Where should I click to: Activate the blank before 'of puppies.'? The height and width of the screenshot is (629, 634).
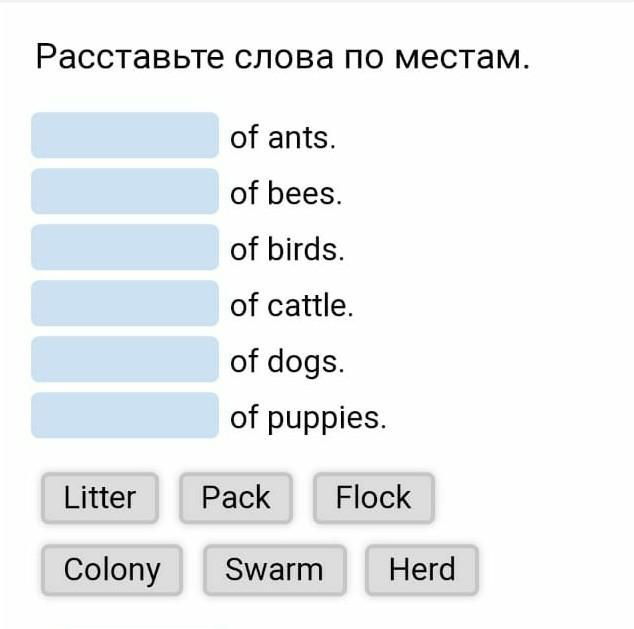click(124, 416)
